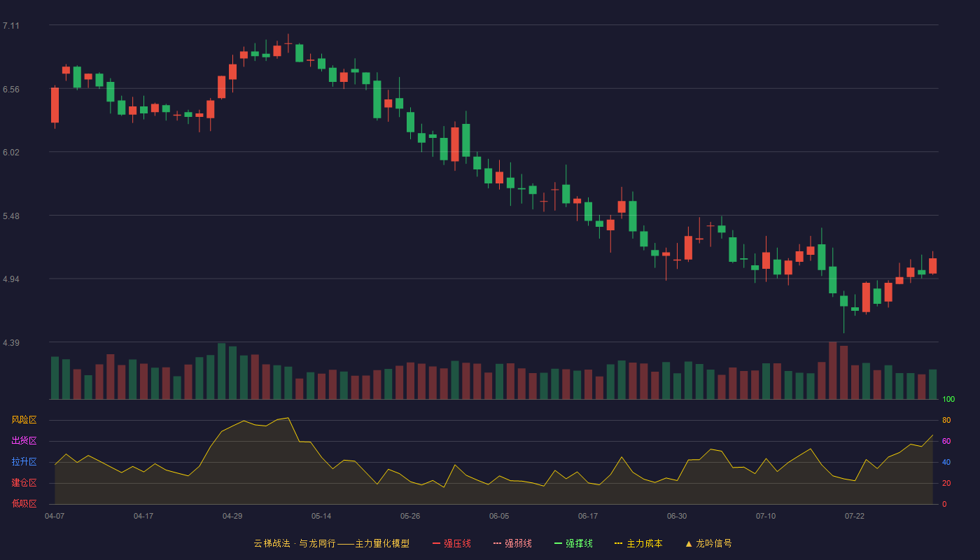Click the 4.39 price axis label
The height and width of the screenshot is (560, 980).
coord(11,343)
